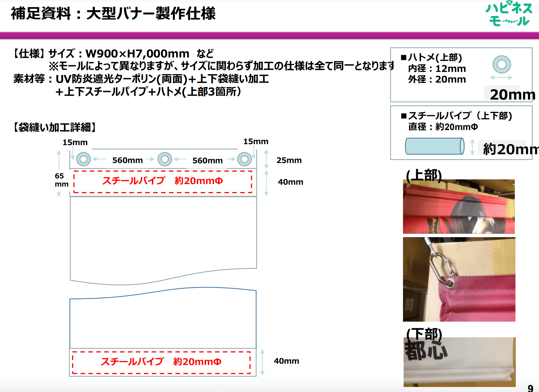The image size is (539, 392).
Task: Select the grommet ring icon in the ハトメ box
Action: pyautogui.click(x=502, y=64)
